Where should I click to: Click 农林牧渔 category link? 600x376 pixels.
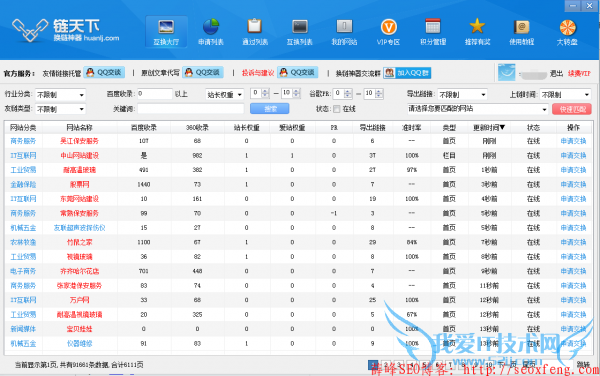(x=23, y=242)
